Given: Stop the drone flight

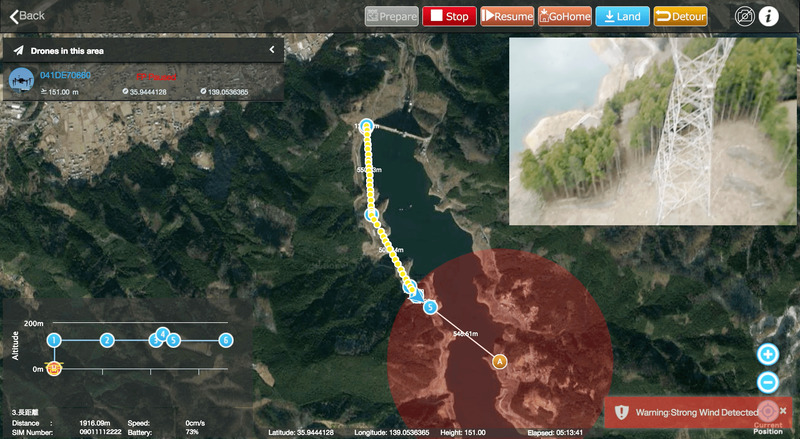Looking at the screenshot, I should [449, 16].
